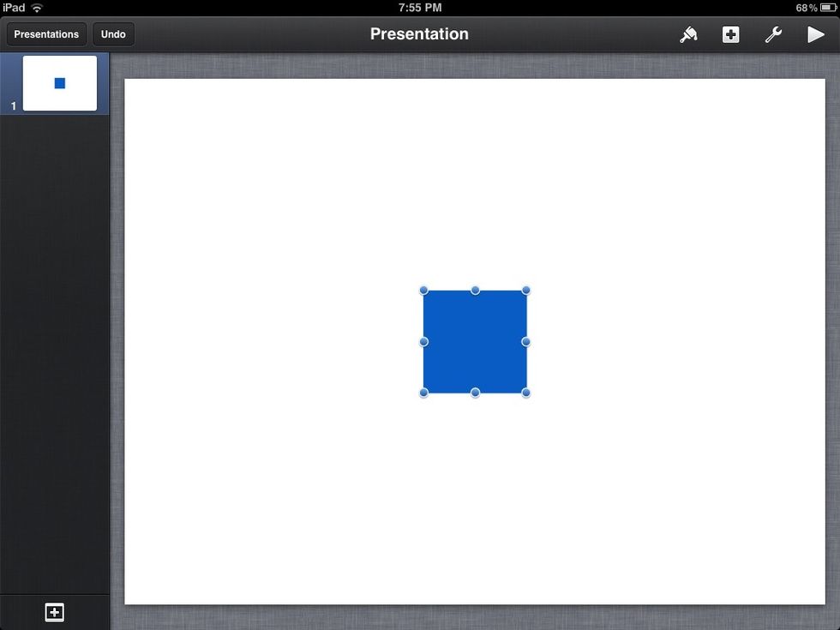Click the right-middle resize handle

click(x=526, y=342)
